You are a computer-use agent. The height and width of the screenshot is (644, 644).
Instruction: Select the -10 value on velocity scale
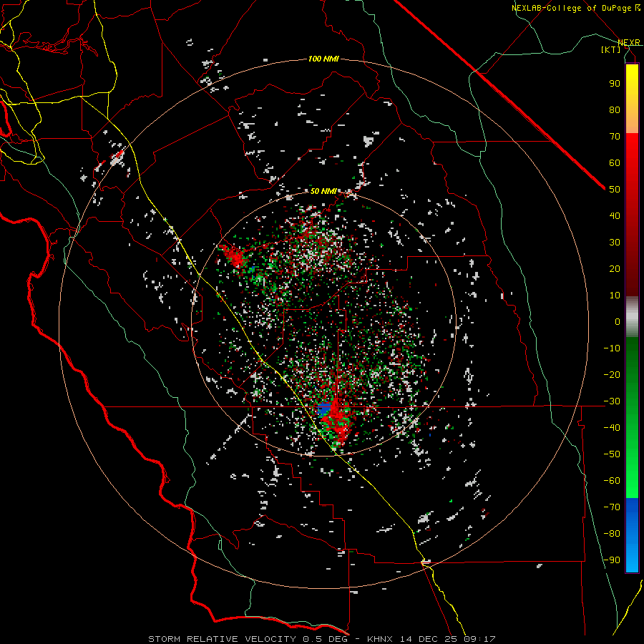point(612,348)
